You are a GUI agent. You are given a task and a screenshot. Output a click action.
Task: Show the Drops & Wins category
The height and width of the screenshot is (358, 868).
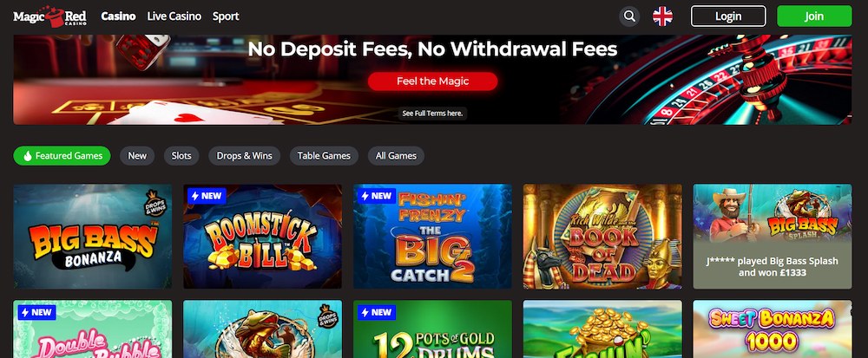[244, 156]
